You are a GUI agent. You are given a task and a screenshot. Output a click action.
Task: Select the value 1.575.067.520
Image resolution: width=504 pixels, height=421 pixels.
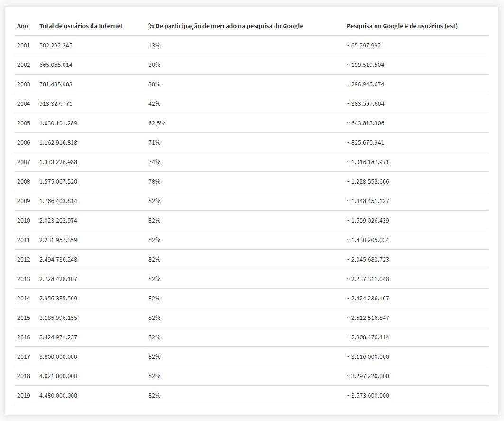pyautogui.click(x=58, y=182)
